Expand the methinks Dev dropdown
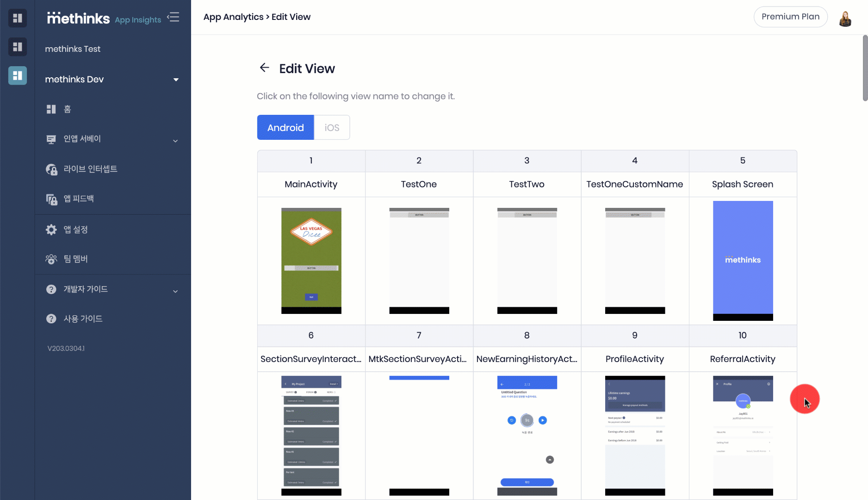The height and width of the screenshot is (500, 868). point(176,80)
